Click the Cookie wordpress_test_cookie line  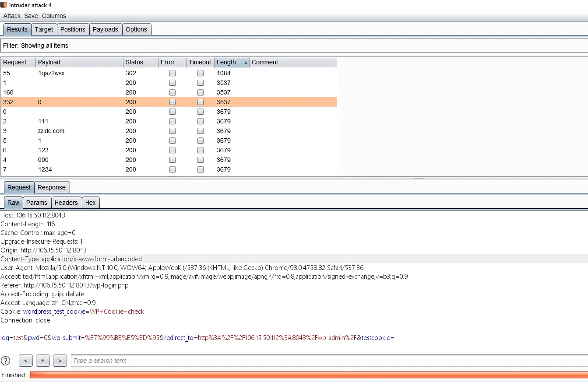(72, 312)
